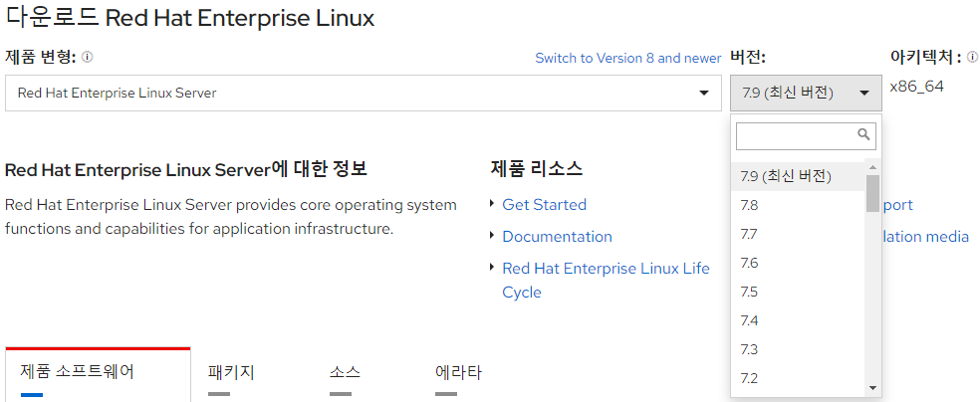Screen dimensions: 980x402
Task: Click the search magnifier icon in version dropdown
Action: pos(864,134)
